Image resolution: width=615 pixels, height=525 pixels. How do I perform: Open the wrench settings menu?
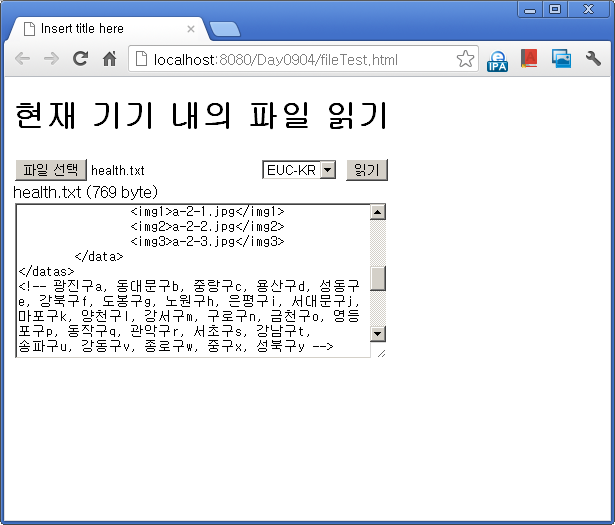(593, 59)
